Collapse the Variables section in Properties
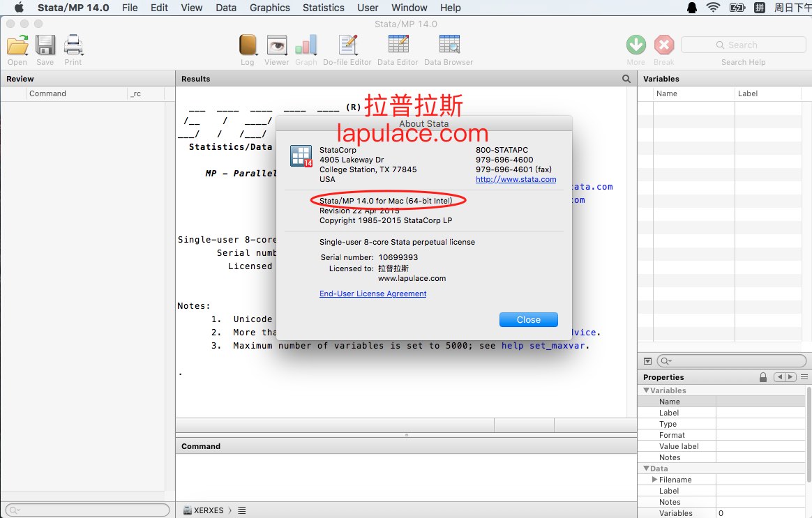Screen dimensions: 812x518 [x=646, y=390]
